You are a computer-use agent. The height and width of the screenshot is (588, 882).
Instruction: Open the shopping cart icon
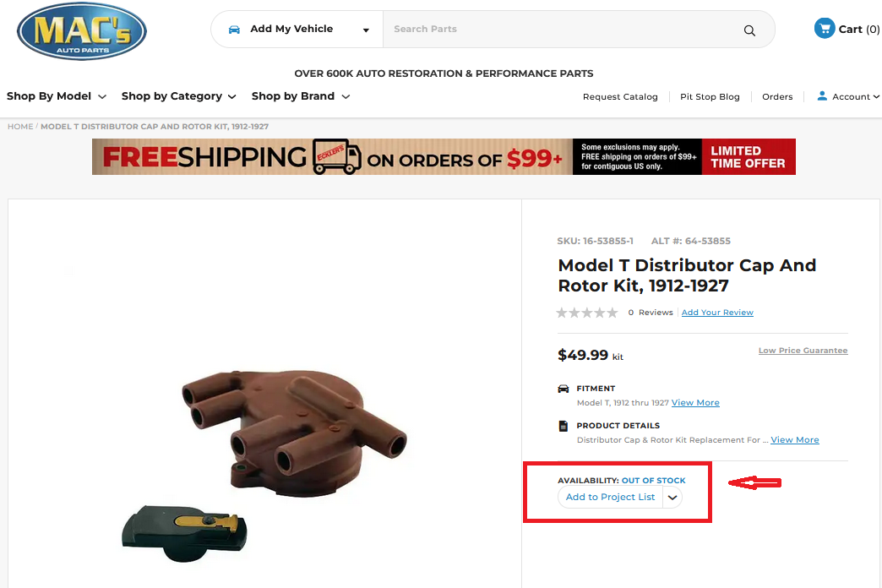pyautogui.click(x=824, y=29)
